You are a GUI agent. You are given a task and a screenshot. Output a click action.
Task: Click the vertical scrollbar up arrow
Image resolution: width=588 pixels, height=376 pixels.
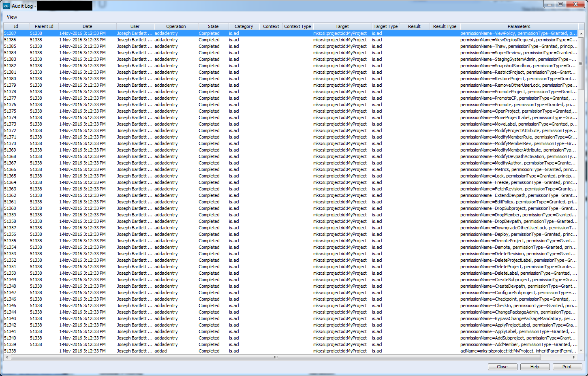[x=581, y=33]
